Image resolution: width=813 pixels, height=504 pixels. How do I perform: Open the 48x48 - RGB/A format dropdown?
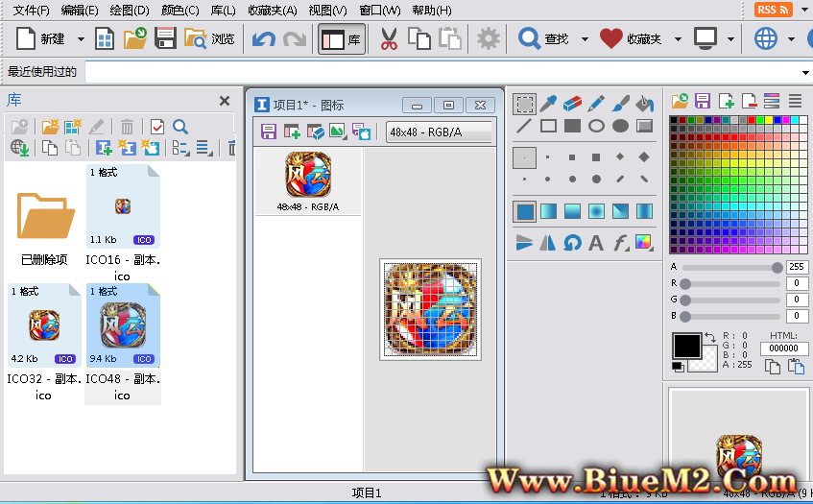click(440, 132)
